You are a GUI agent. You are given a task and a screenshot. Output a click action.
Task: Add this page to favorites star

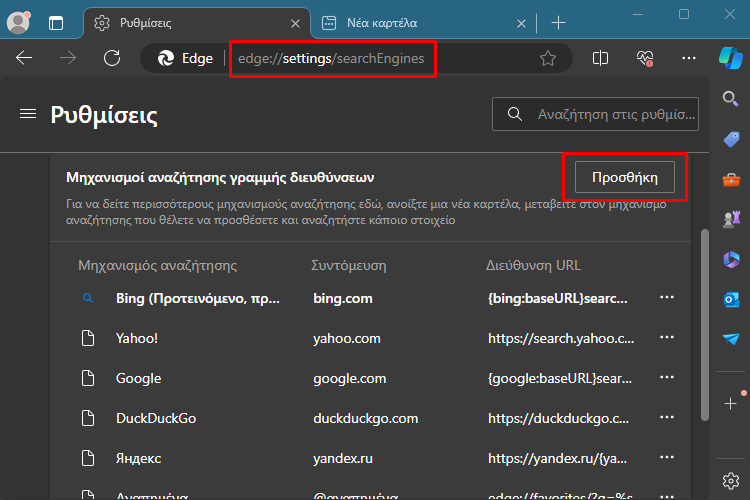(x=548, y=58)
